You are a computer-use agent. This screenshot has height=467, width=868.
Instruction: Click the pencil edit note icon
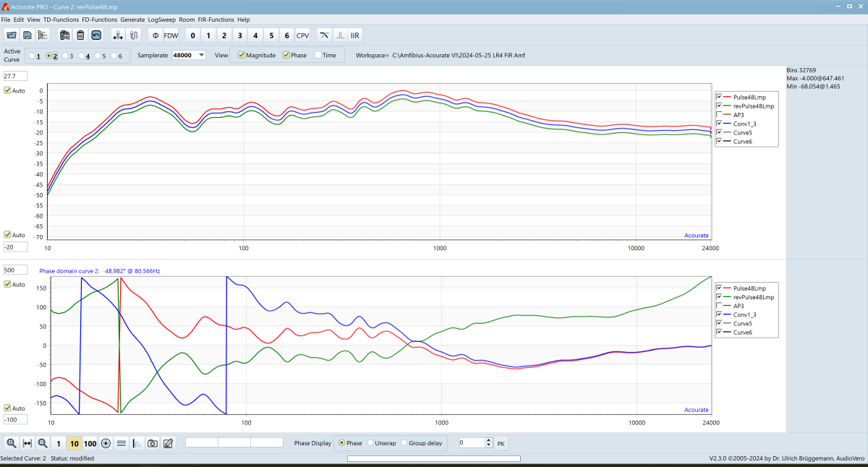pyautogui.click(x=169, y=443)
